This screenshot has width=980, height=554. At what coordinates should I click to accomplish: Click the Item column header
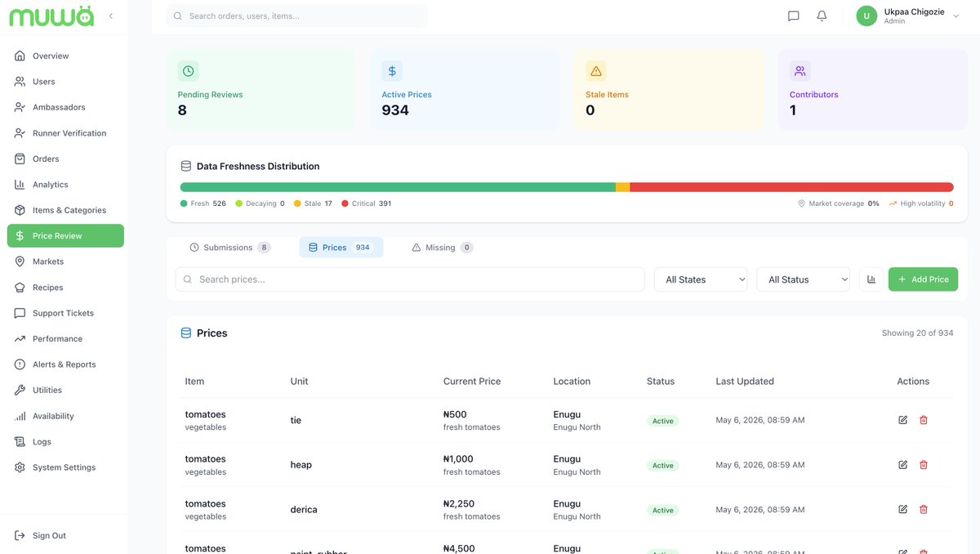(194, 382)
